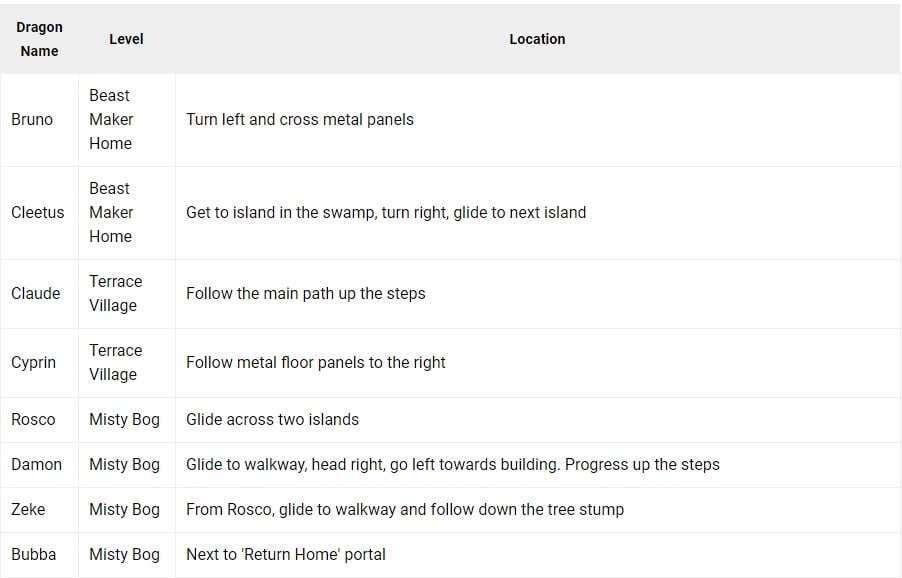Click the "Dragon Name" column header
The width and height of the screenshot is (902, 578).
[39, 39]
